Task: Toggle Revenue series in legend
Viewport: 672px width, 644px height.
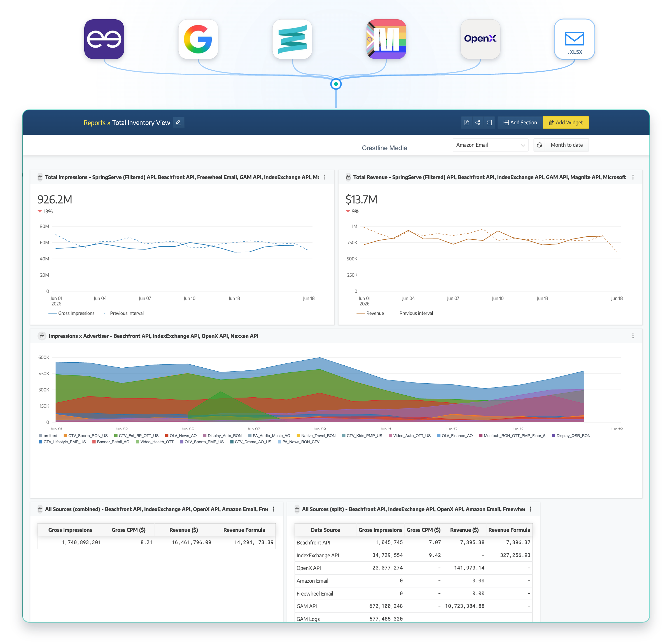Action: point(370,313)
